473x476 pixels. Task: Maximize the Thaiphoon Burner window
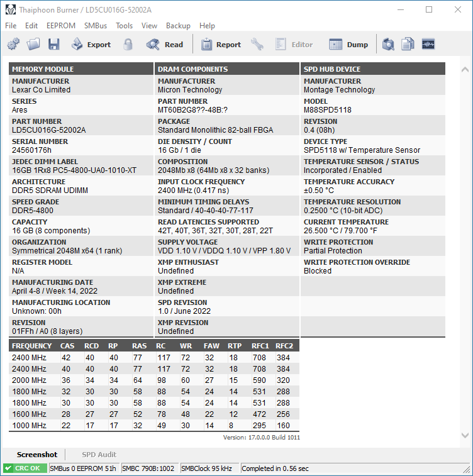(x=429, y=9)
